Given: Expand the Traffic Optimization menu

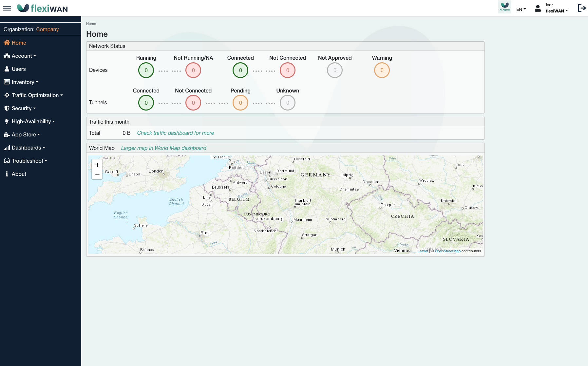Looking at the screenshot, I should (37, 95).
